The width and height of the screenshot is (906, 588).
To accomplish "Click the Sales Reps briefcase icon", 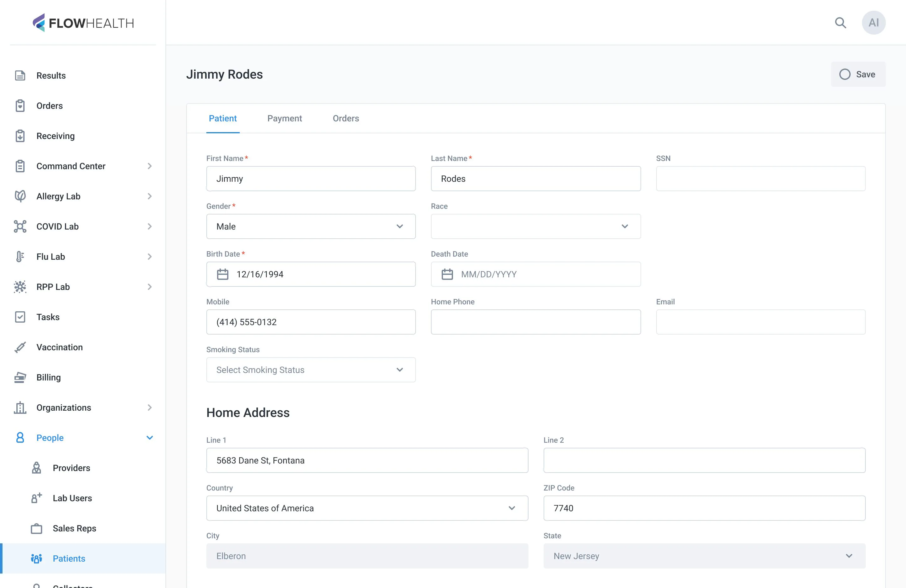I will tap(36, 528).
